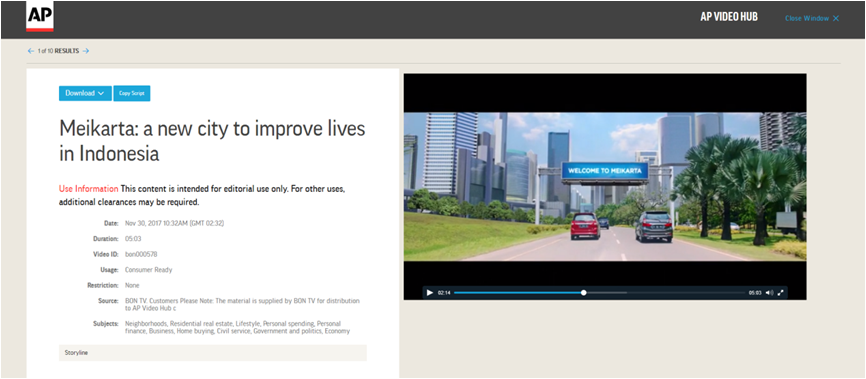Go to previous result arrow
The width and height of the screenshot is (866, 379).
coord(31,51)
